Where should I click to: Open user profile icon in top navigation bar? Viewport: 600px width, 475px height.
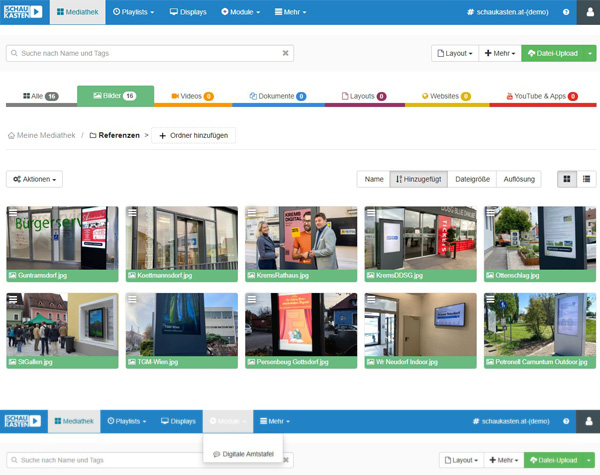(x=587, y=12)
